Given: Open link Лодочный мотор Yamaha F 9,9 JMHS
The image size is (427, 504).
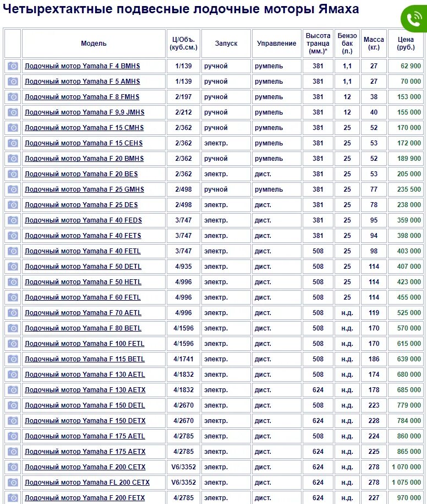Looking at the screenshot, I should (x=84, y=112).
